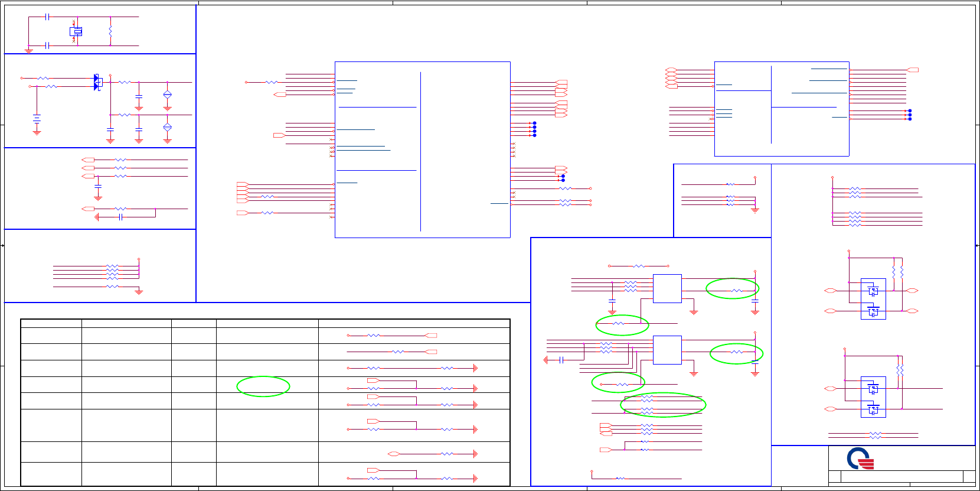Select the upper dual MOSFET component

(873, 299)
